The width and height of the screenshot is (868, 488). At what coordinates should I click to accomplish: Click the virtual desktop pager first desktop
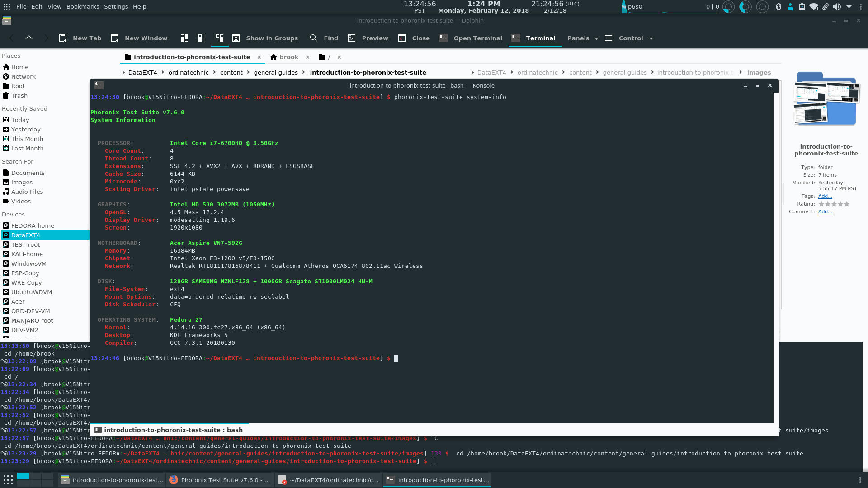pos(23,476)
